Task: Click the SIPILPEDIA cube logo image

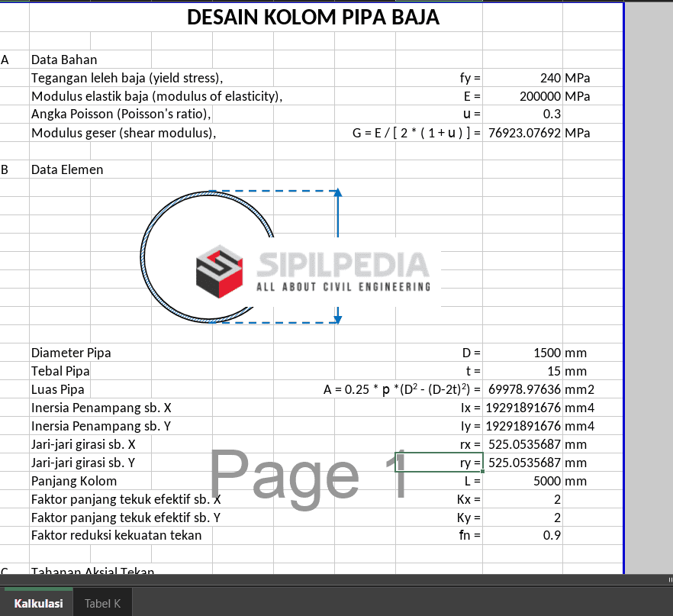Action: point(220,271)
